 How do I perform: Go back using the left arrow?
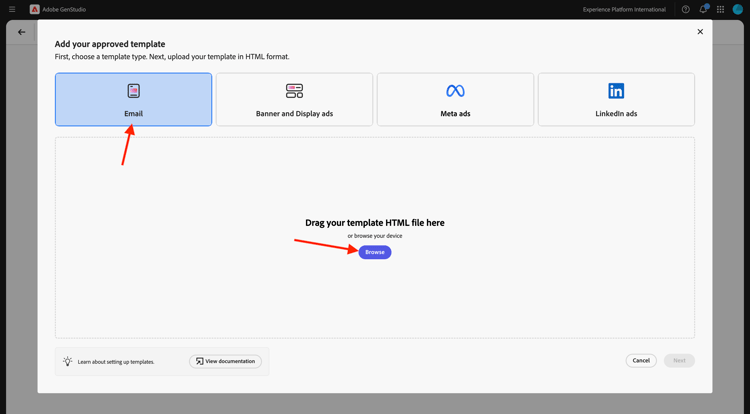tap(22, 32)
